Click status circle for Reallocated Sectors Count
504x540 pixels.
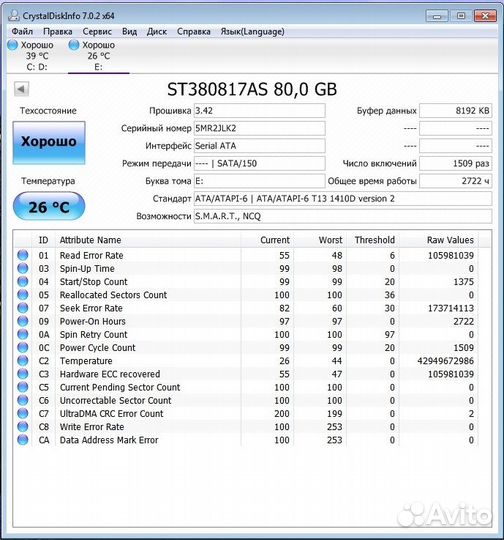coord(23,295)
